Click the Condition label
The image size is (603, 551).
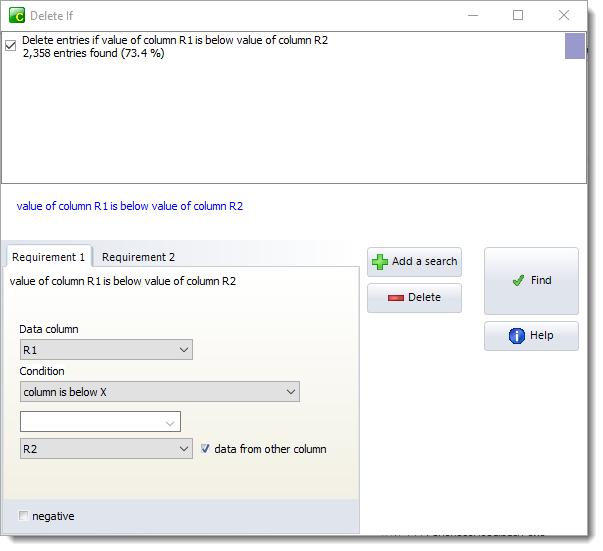click(x=42, y=371)
